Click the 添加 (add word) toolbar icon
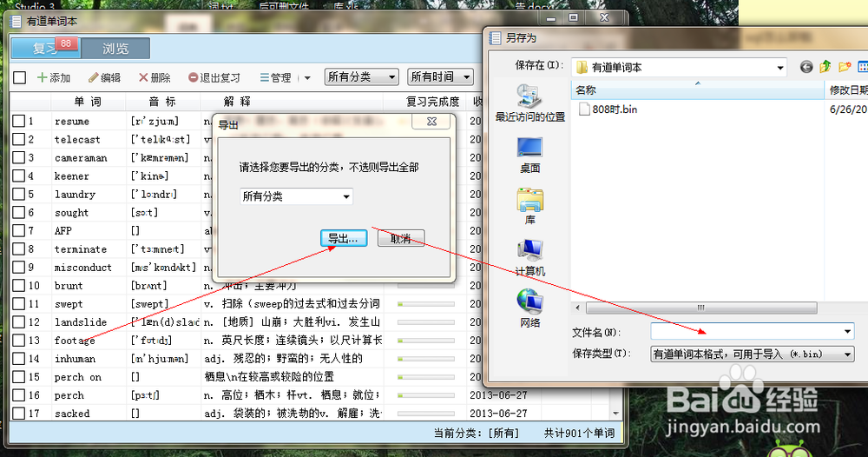 pyautogui.click(x=42, y=77)
